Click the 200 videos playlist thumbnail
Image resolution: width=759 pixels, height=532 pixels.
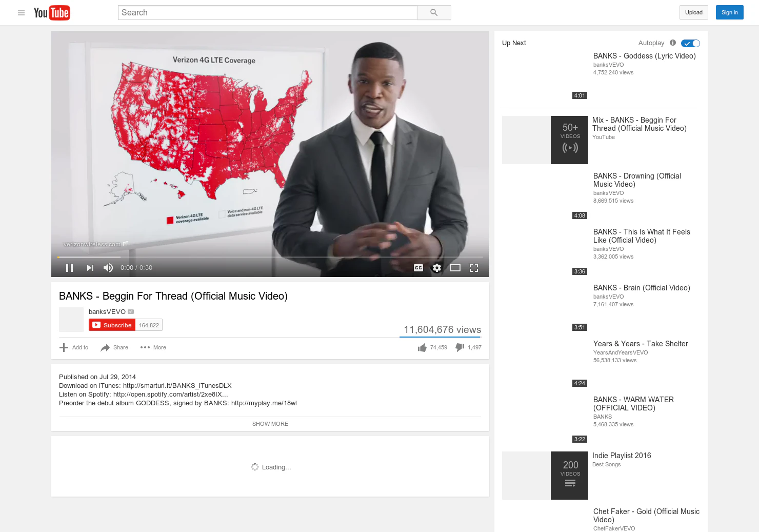tap(545, 476)
